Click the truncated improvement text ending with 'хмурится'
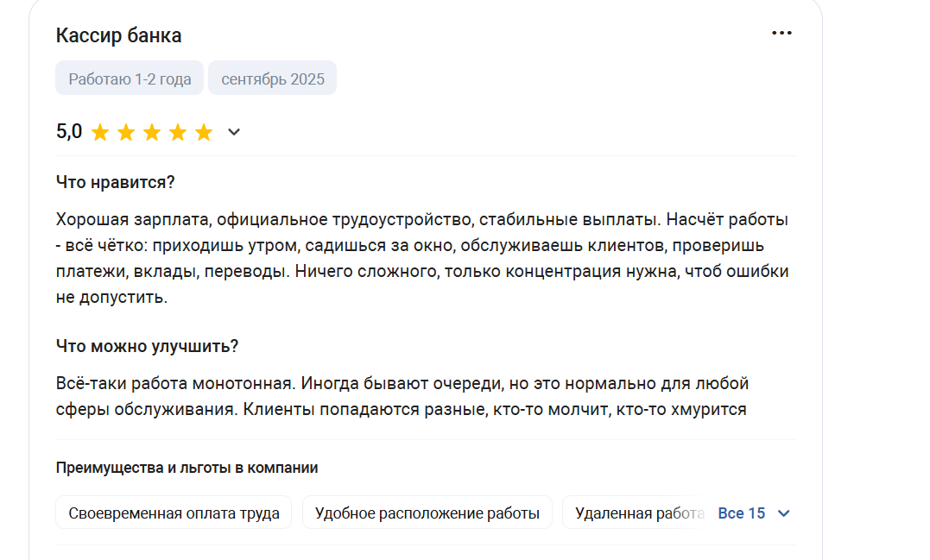Image resolution: width=930 pixels, height=560 pixels. point(402,396)
